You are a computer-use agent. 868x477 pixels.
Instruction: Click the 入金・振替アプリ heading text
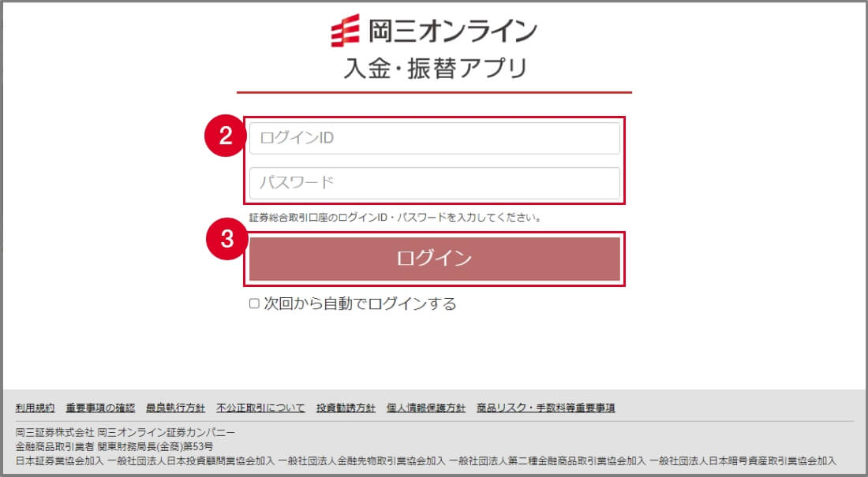(435, 69)
